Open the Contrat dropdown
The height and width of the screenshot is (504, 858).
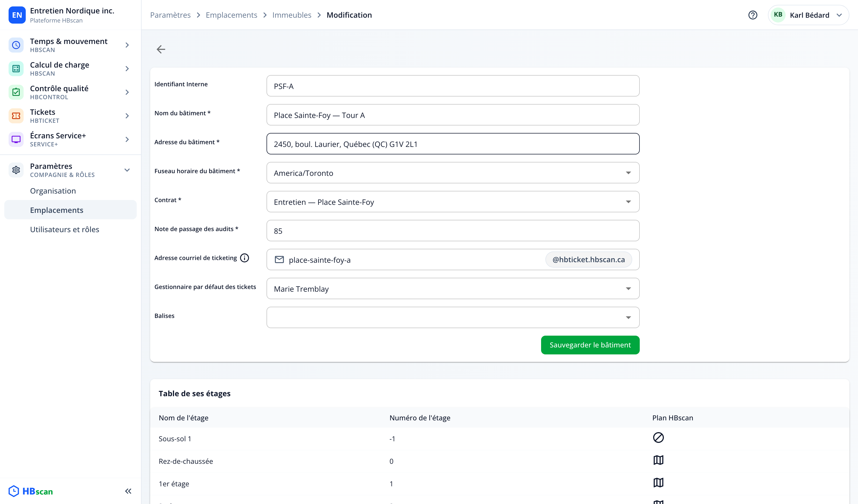(x=453, y=202)
